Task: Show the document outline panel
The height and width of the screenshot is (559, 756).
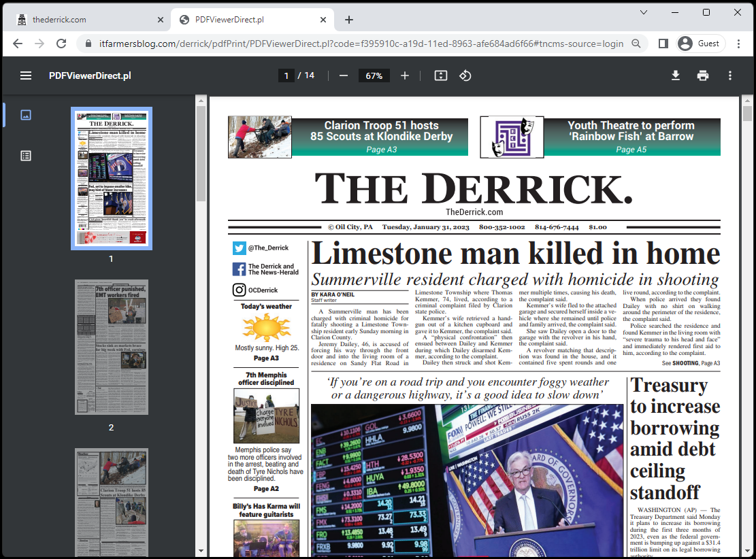Action: (25, 155)
